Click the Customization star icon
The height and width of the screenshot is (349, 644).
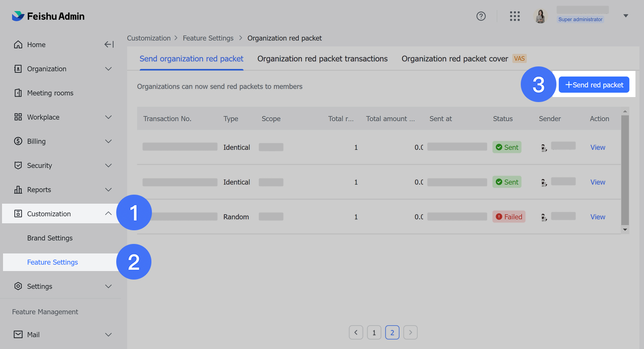18,214
